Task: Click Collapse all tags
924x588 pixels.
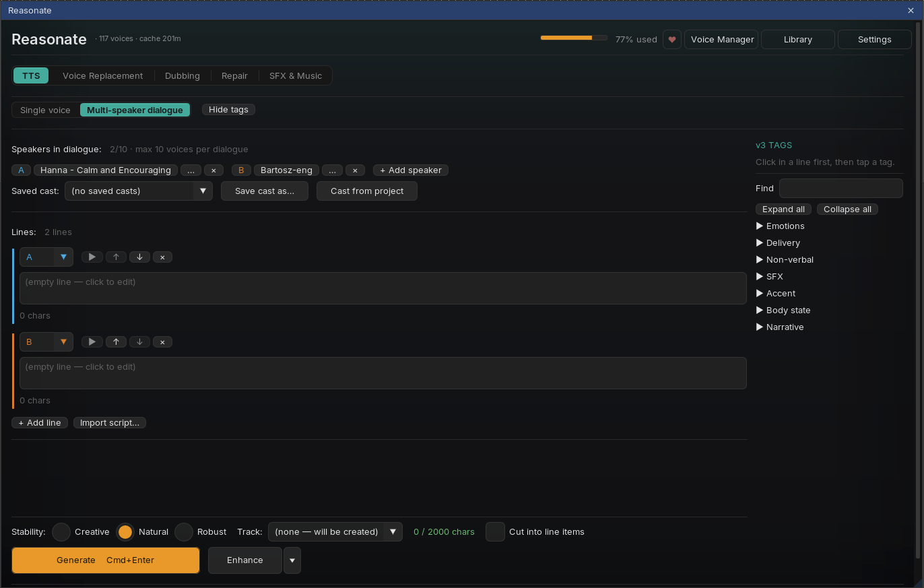Action: pos(847,209)
